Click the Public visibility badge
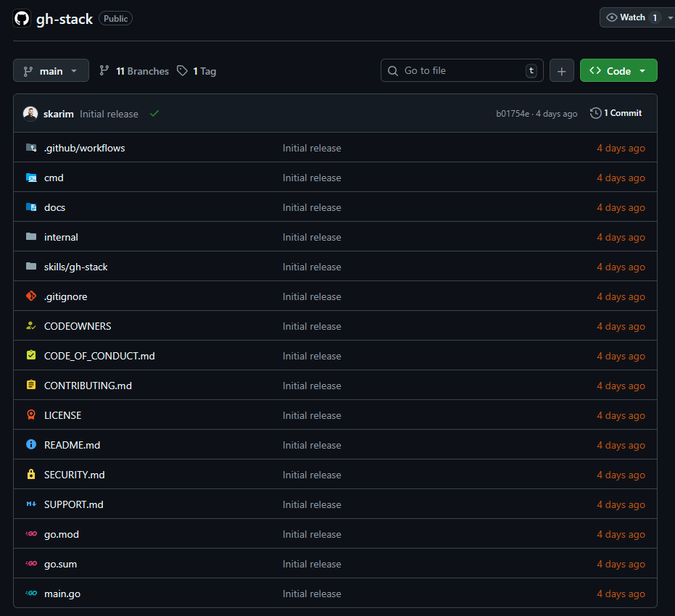Screen dimensions: 675x616 pyautogui.click(x=115, y=19)
